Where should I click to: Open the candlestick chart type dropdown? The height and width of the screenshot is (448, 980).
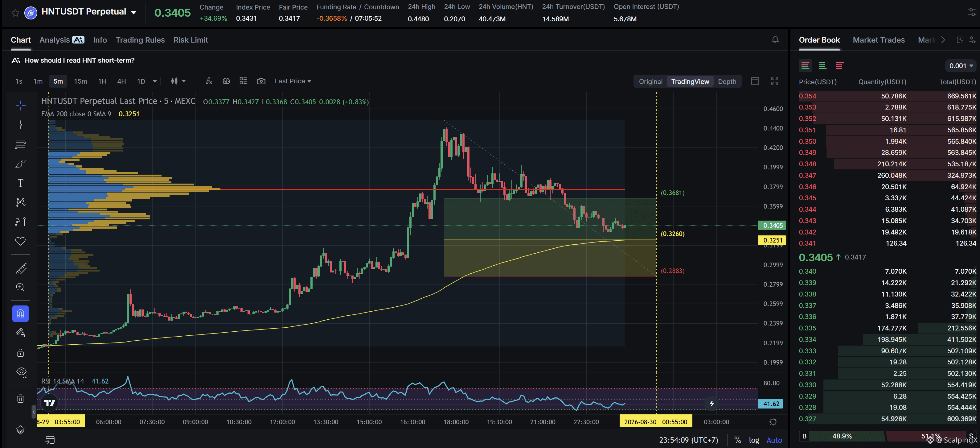[x=178, y=81]
